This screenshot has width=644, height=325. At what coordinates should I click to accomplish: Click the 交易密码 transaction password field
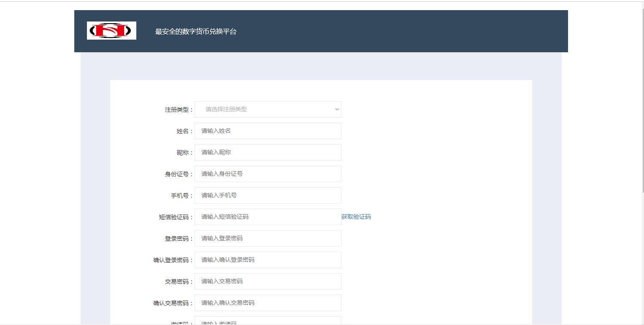pyautogui.click(x=268, y=281)
